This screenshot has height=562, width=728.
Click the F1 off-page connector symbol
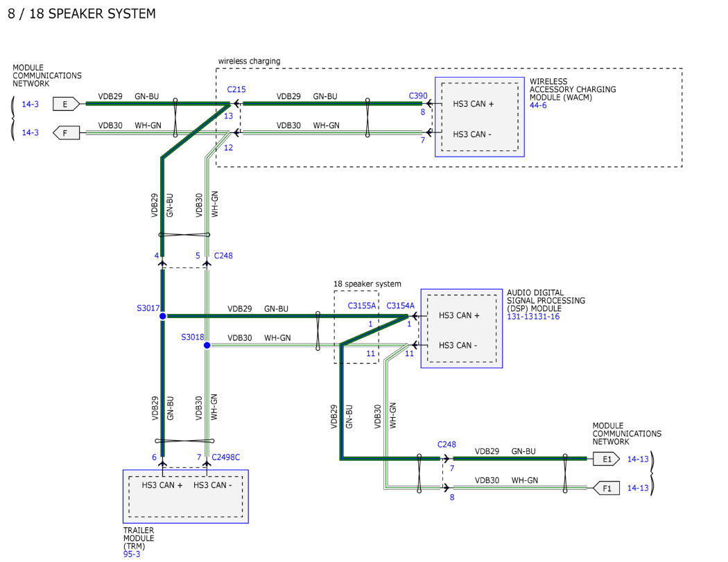(605, 489)
